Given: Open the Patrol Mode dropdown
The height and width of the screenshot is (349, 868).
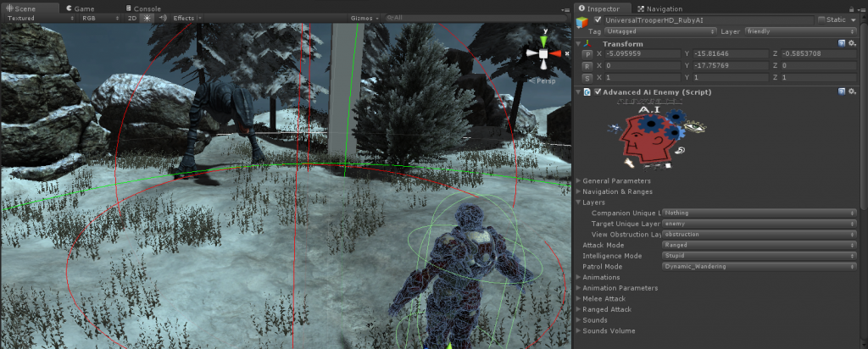Looking at the screenshot, I should pos(759,266).
